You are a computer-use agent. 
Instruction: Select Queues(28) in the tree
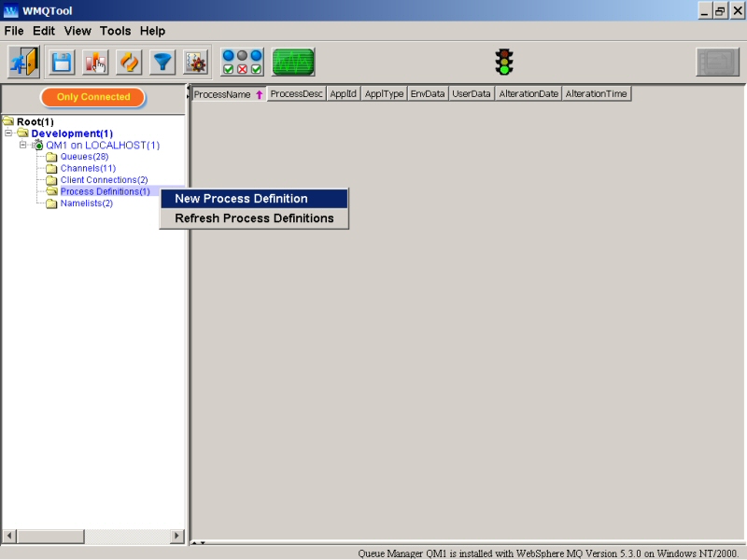[84, 157]
